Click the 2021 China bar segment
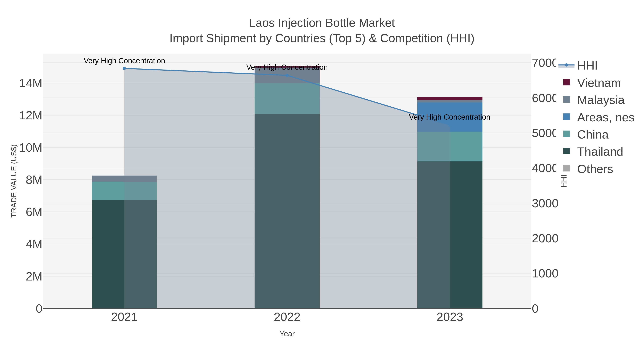The width and height of the screenshot is (644, 362). pos(124,191)
